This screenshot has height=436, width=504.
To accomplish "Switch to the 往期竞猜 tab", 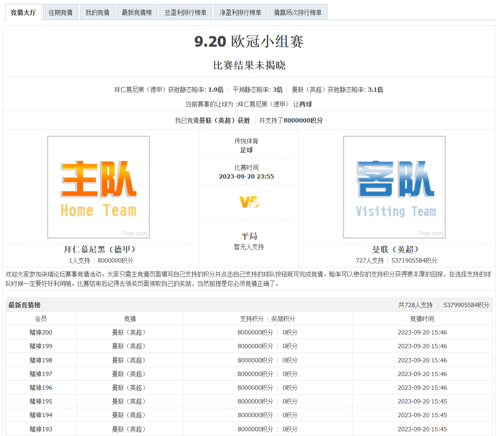I will [x=60, y=12].
